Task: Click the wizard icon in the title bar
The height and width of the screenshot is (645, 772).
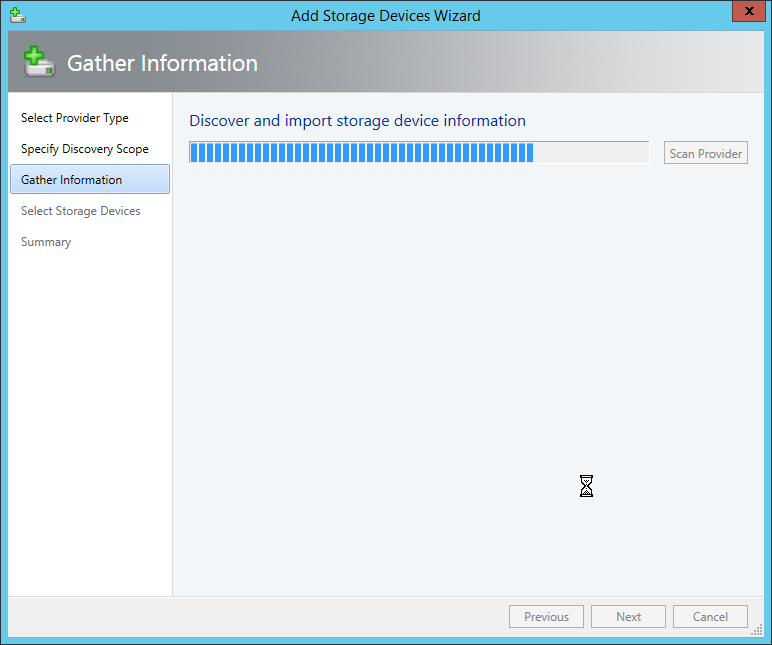Action: [x=17, y=15]
